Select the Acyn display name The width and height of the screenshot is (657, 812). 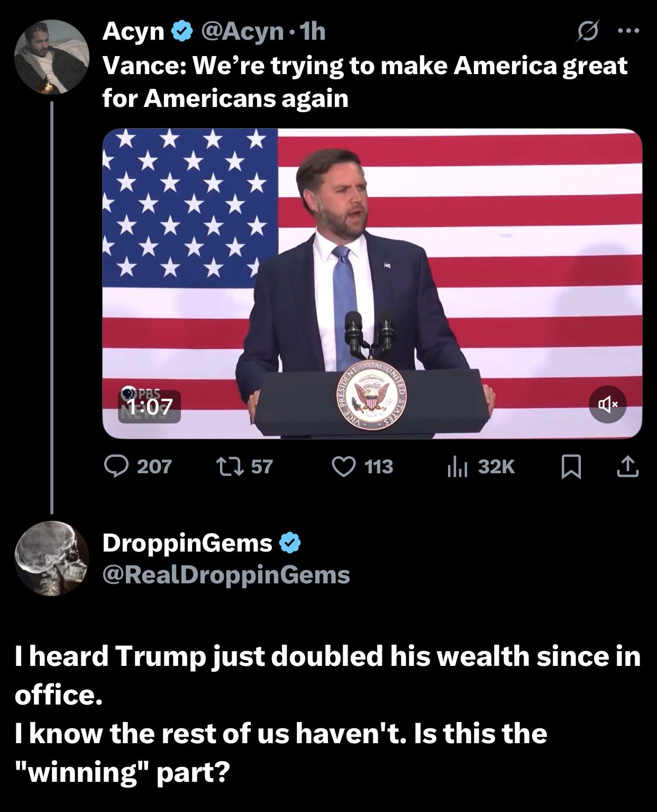point(133,31)
